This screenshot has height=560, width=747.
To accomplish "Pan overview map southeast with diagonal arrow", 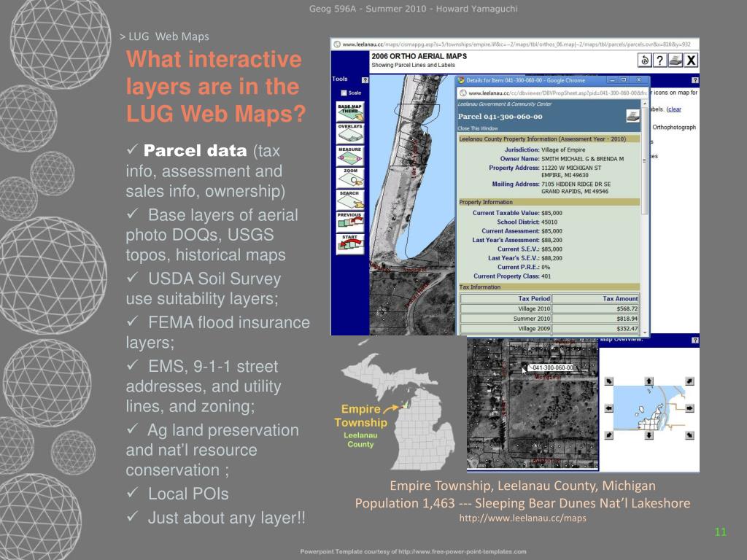I will point(689,435).
